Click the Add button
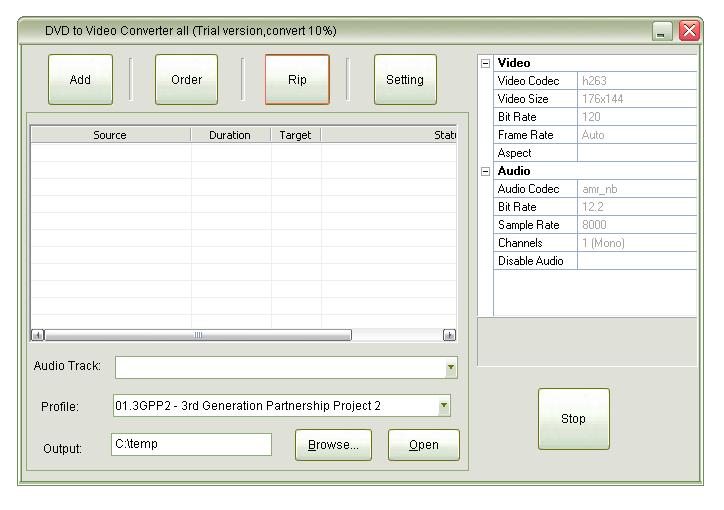 [80, 80]
